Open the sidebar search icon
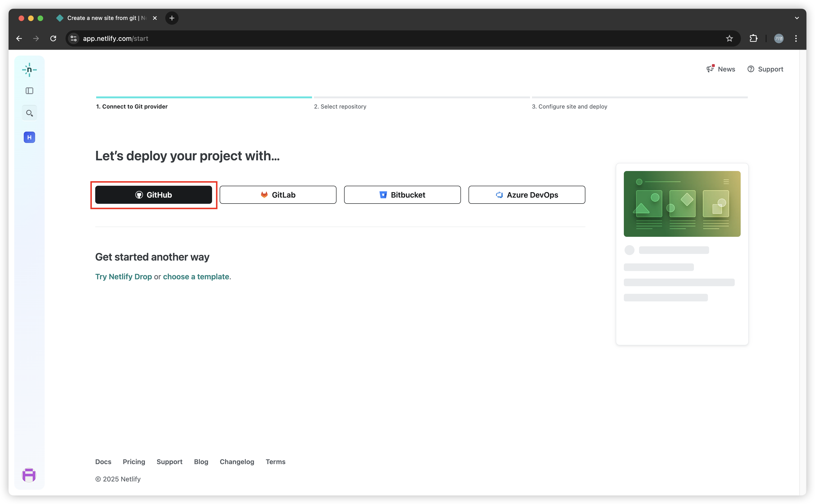 pos(29,113)
